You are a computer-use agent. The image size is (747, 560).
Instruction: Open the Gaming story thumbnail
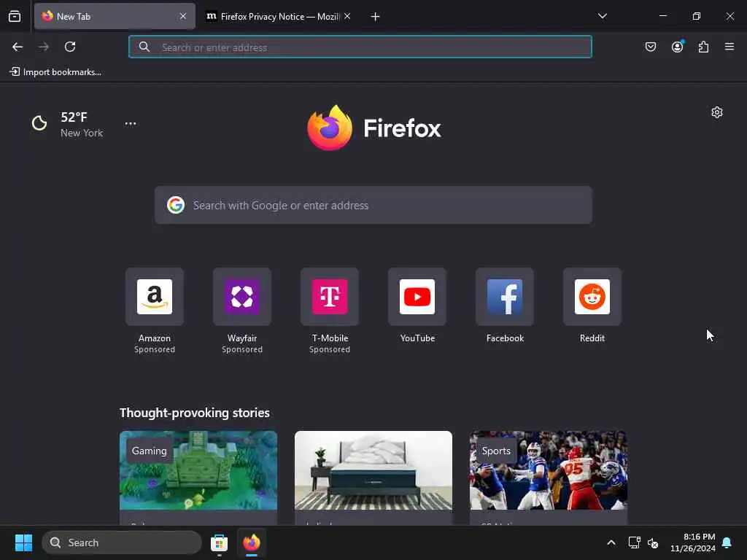pyautogui.click(x=198, y=470)
